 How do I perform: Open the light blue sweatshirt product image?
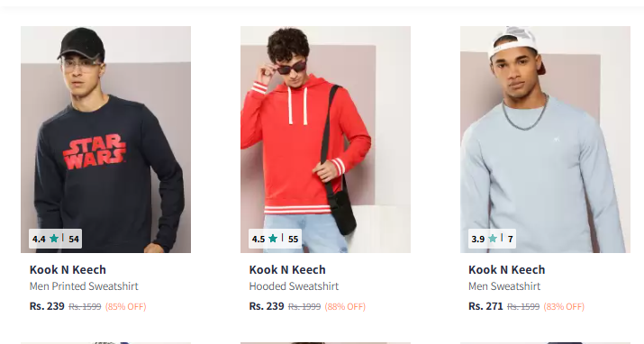point(545,140)
